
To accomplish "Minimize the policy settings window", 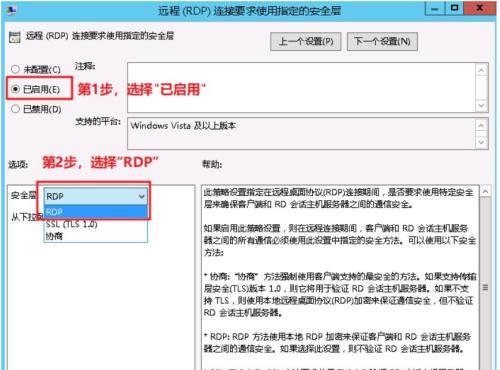I will pyautogui.click(x=435, y=8).
